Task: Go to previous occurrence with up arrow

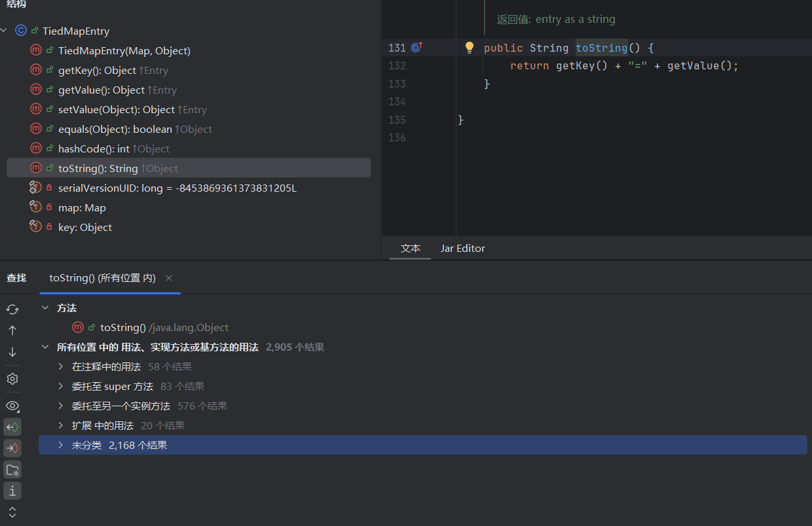Action: click(12, 330)
